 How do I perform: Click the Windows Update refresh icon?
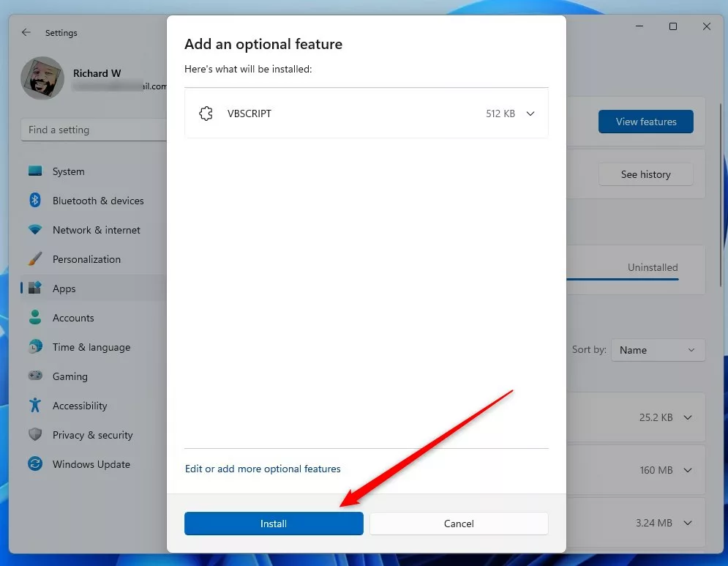[x=35, y=463]
